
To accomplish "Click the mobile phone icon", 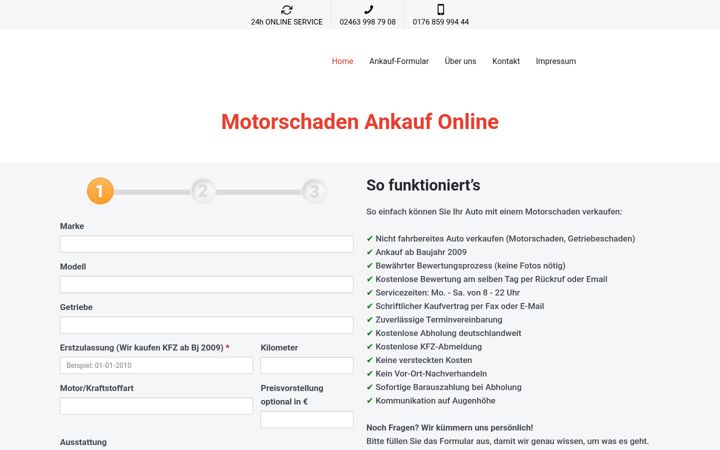I will pyautogui.click(x=440, y=9).
